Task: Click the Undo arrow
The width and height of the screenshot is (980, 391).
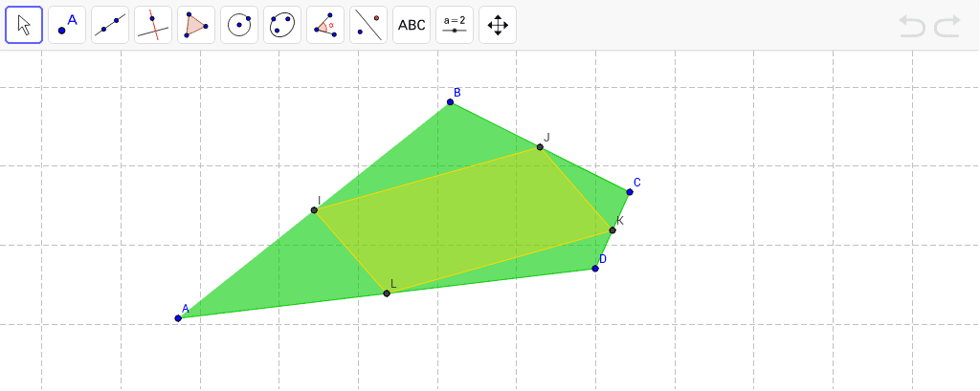Action: coord(912,26)
